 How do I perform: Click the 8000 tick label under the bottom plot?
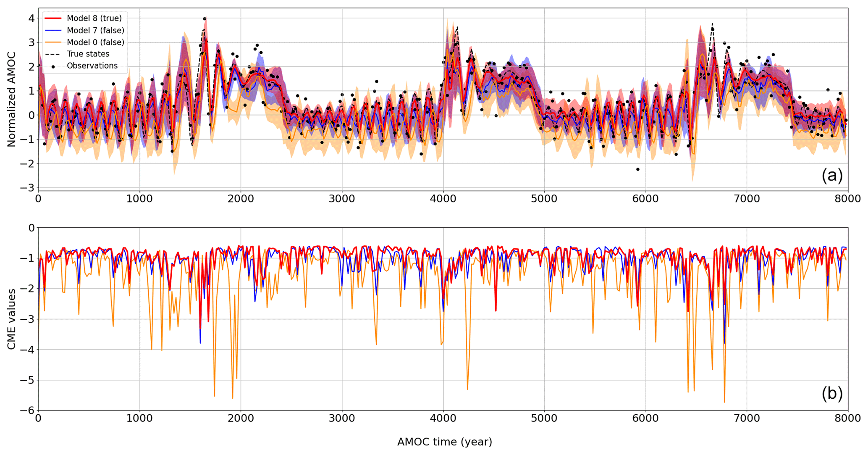(x=847, y=418)
